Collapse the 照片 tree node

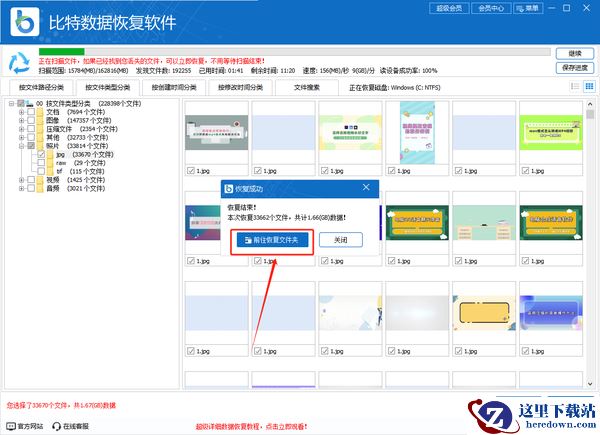click(21, 146)
